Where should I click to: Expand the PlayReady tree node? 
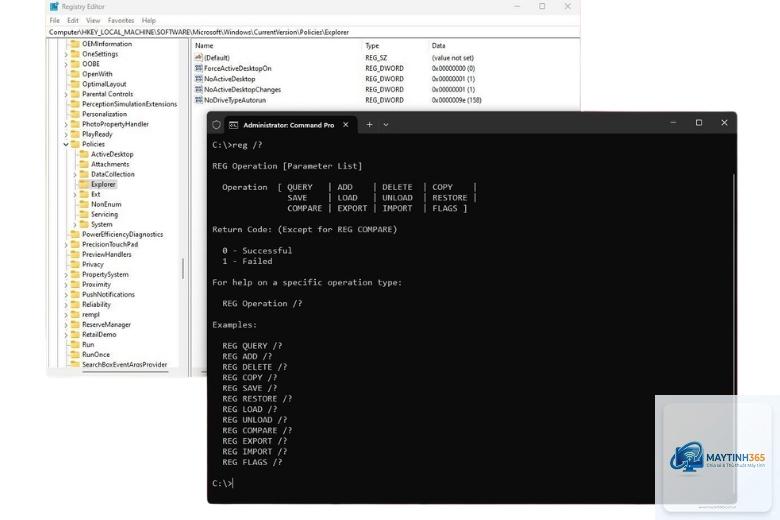[x=66, y=134]
